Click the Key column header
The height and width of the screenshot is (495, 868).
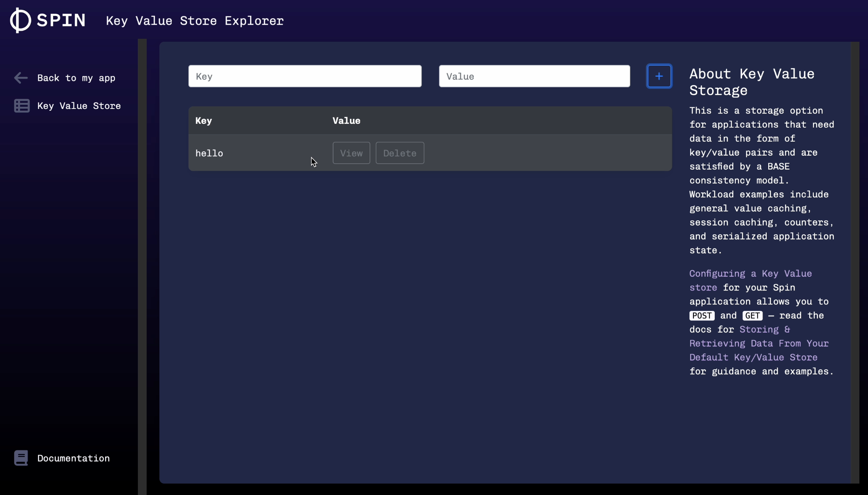click(204, 121)
